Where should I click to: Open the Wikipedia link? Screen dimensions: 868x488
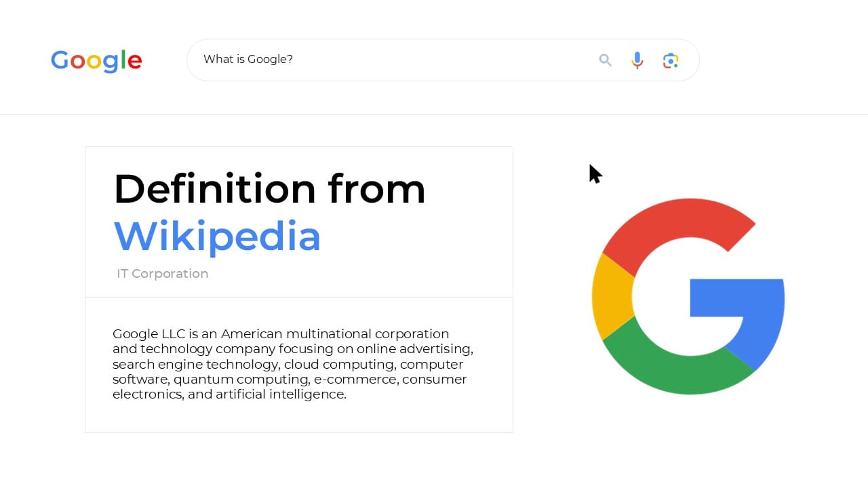coord(217,236)
